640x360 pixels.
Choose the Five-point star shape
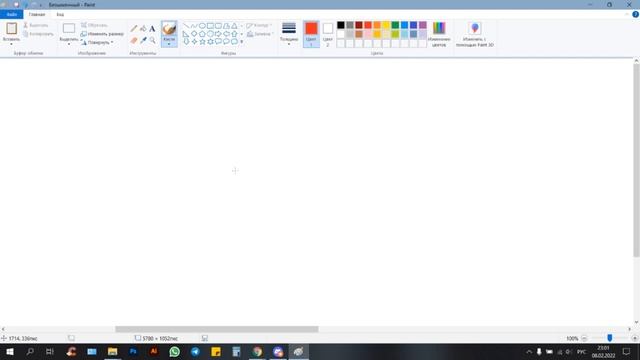point(202,42)
